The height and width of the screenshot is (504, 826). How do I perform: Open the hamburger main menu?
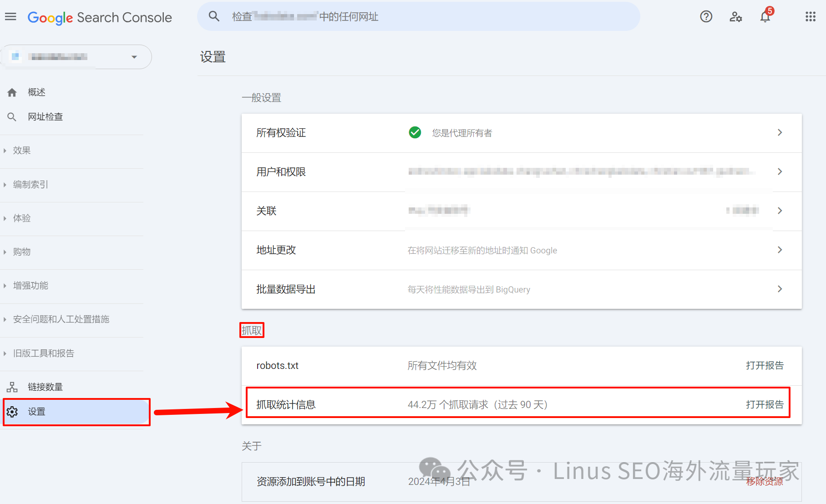pos(10,17)
